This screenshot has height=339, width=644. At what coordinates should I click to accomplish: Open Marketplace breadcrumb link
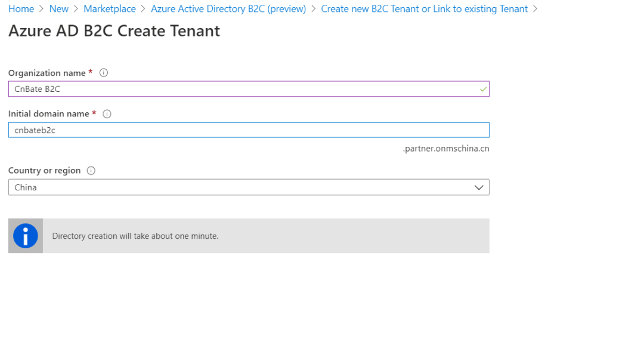(110, 9)
